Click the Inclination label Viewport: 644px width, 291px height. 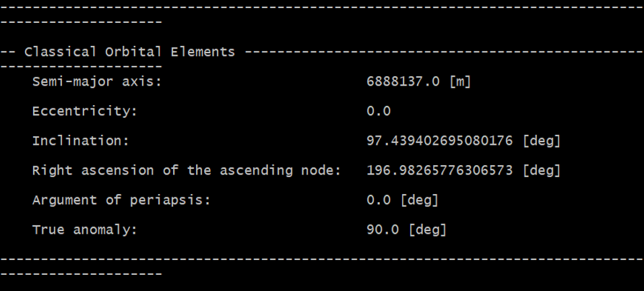pyautogui.click(x=80, y=141)
